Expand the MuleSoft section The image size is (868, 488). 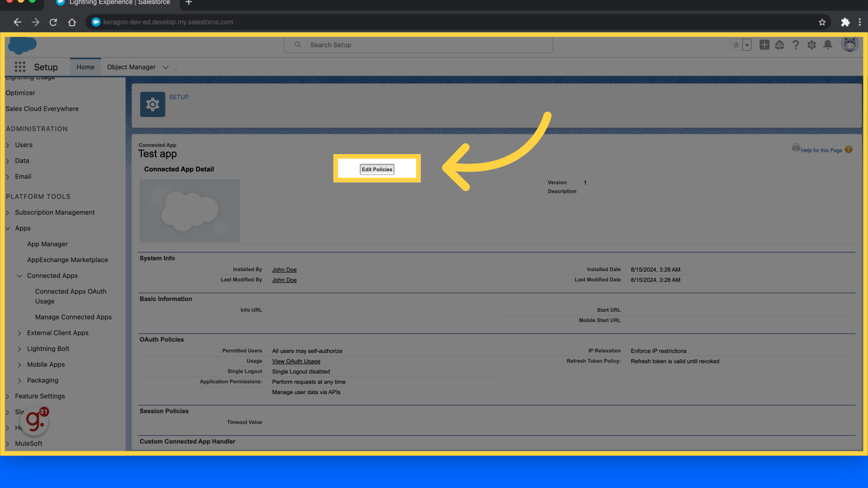tap(7, 444)
